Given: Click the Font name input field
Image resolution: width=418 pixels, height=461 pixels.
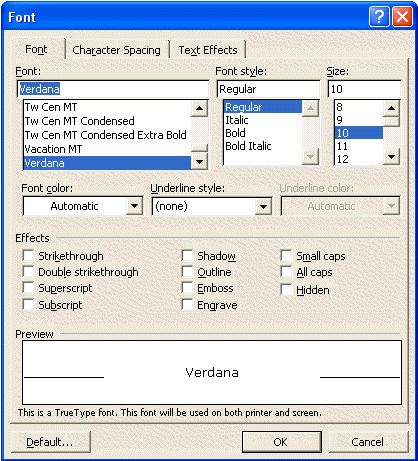Looking at the screenshot, I should click(x=113, y=89).
